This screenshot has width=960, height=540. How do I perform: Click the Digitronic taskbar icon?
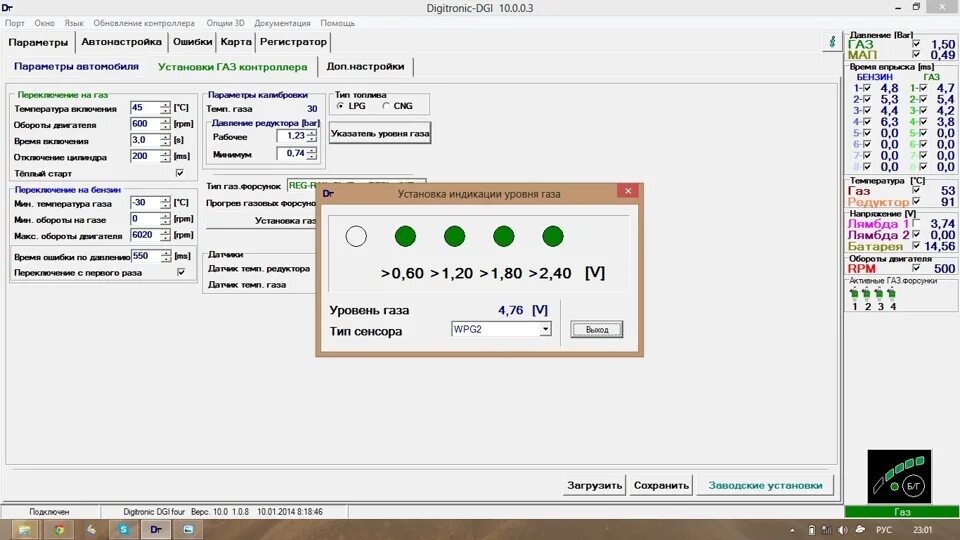click(x=156, y=530)
